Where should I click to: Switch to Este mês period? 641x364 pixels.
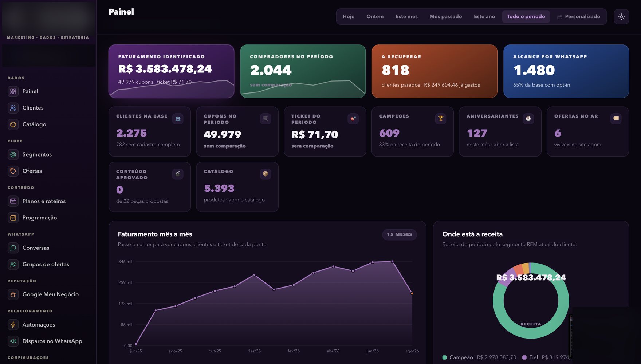coord(406,17)
